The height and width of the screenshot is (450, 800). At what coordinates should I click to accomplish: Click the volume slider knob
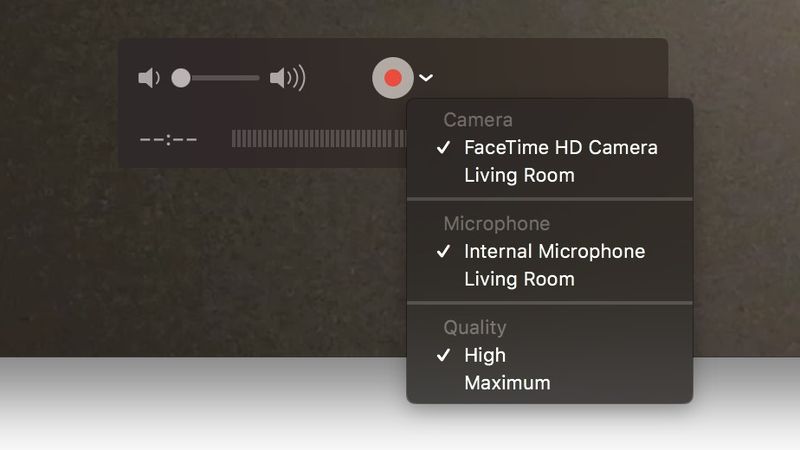181,78
